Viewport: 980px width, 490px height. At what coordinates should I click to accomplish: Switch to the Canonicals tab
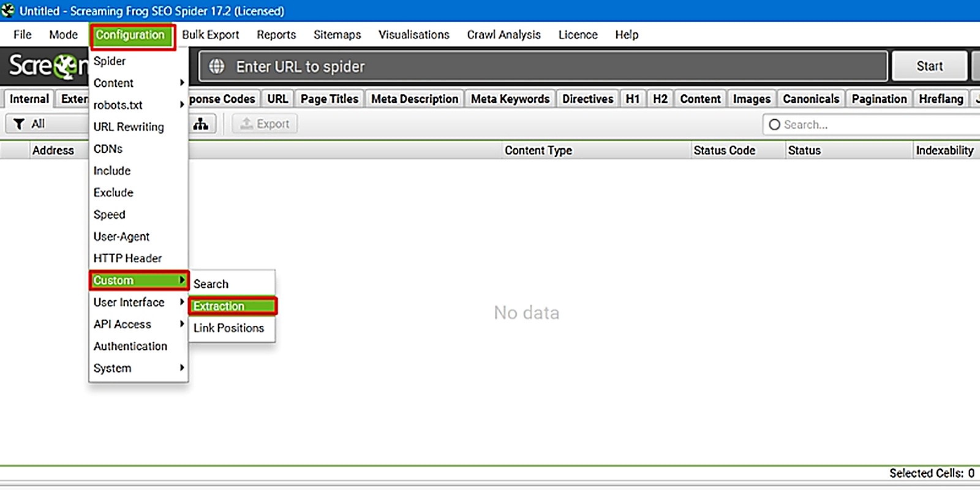click(x=811, y=99)
